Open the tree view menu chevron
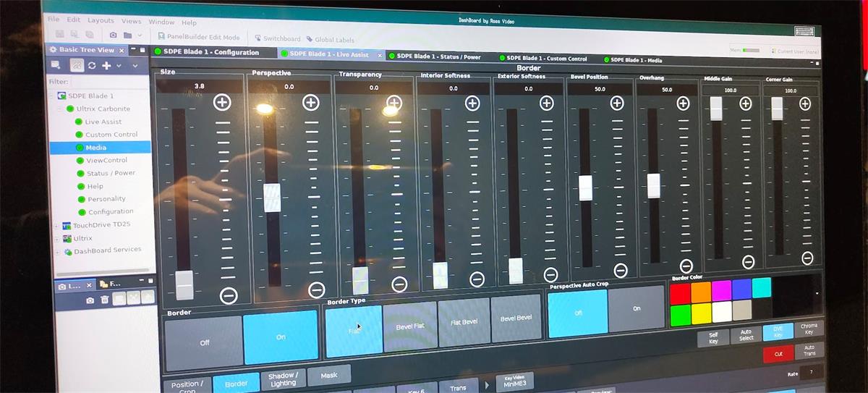 pos(135,66)
